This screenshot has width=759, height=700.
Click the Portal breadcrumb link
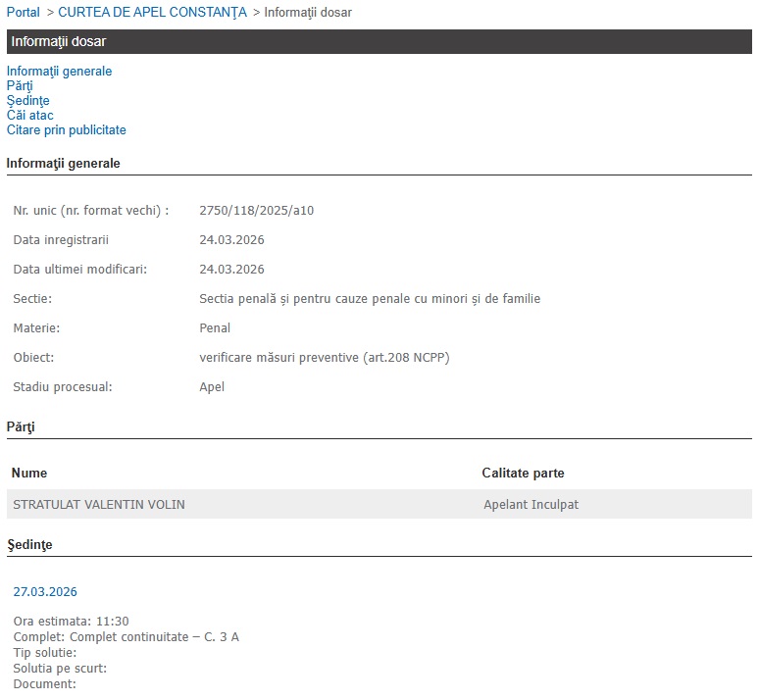tap(24, 13)
